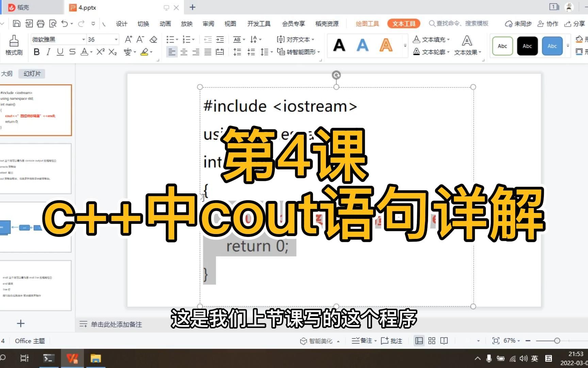The image size is (588, 368).
Task: Open Print Preview icon
Action: click(53, 24)
